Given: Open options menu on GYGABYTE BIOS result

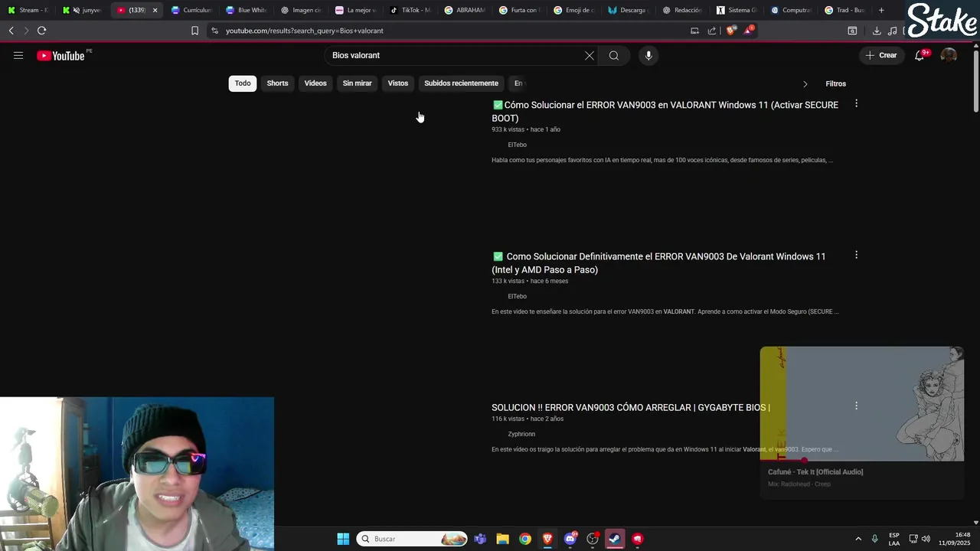Looking at the screenshot, I should tap(856, 406).
